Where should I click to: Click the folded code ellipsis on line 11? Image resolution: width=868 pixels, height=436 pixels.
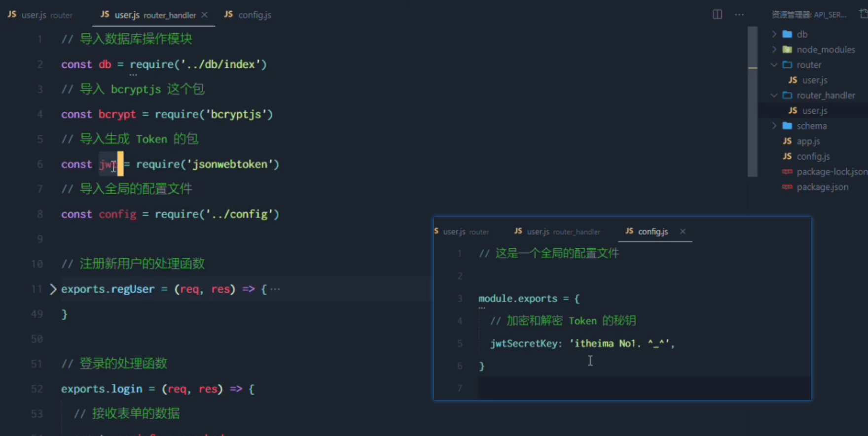click(x=275, y=289)
